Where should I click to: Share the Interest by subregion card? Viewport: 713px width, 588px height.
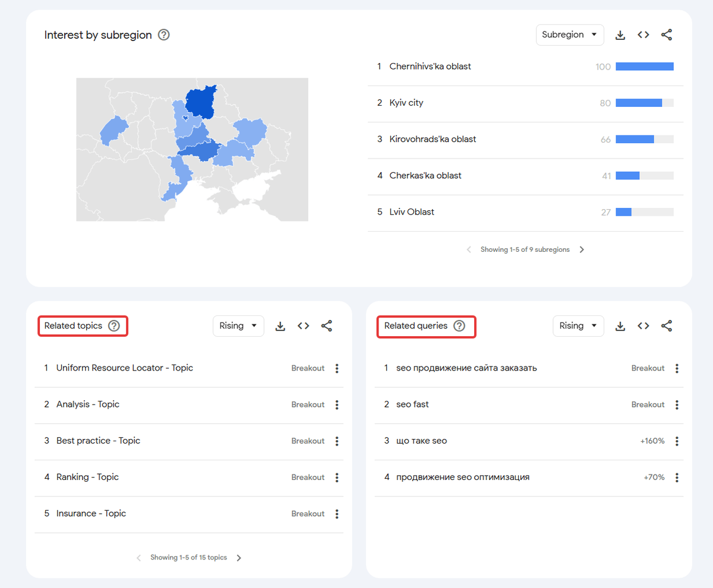(667, 35)
